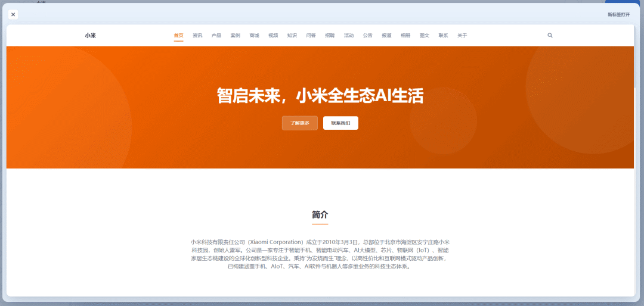Click the 简介 section heading

pyautogui.click(x=320, y=214)
